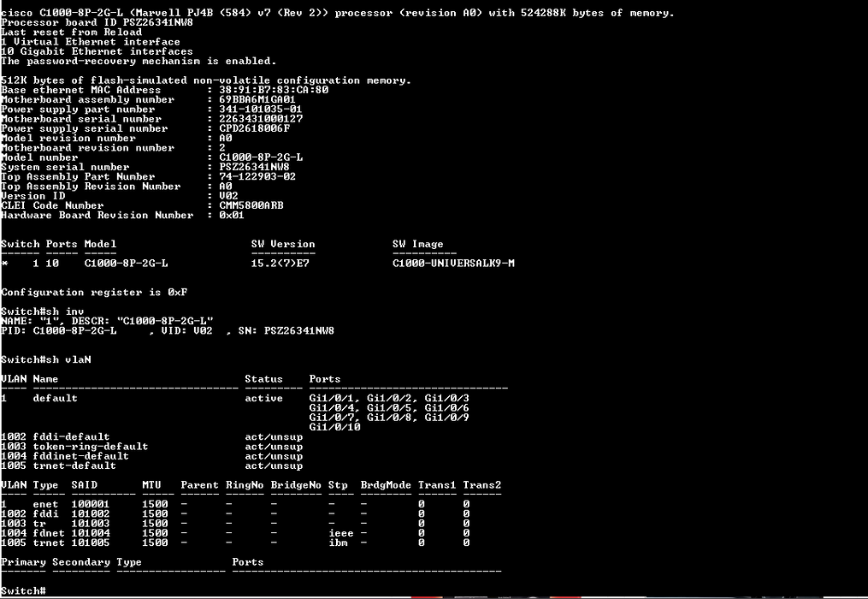Select the '10 Gigabit Ethernet interfaces' line
The image size is (868, 599).
click(x=97, y=51)
